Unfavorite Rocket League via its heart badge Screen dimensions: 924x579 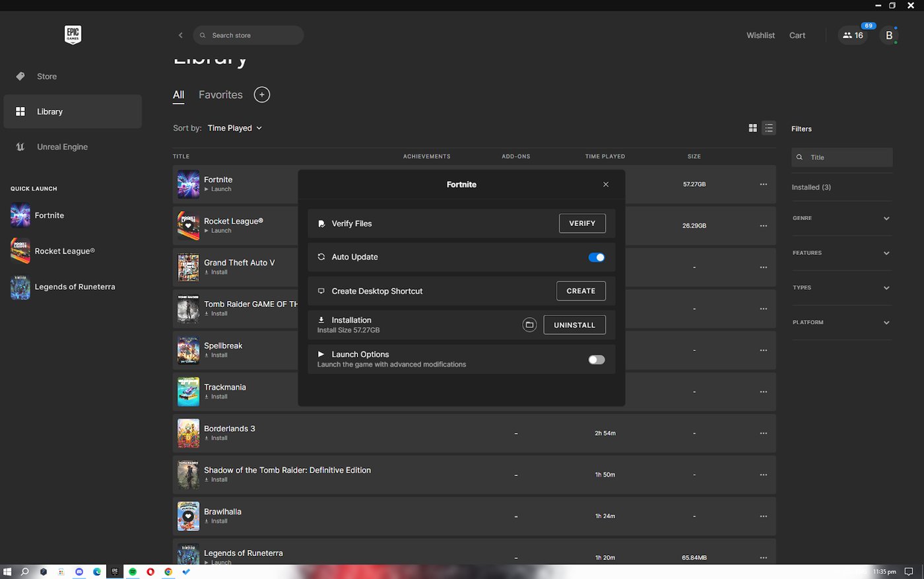pyautogui.click(x=188, y=226)
